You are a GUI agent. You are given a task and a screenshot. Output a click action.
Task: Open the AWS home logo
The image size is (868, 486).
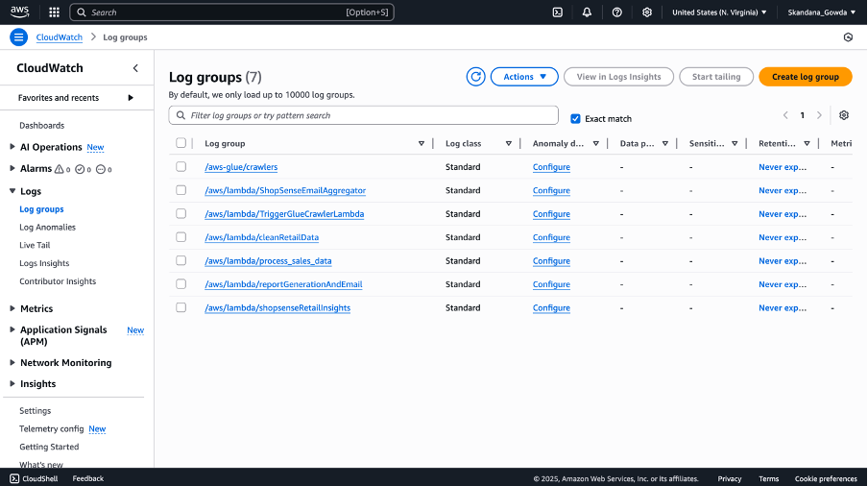tap(19, 12)
